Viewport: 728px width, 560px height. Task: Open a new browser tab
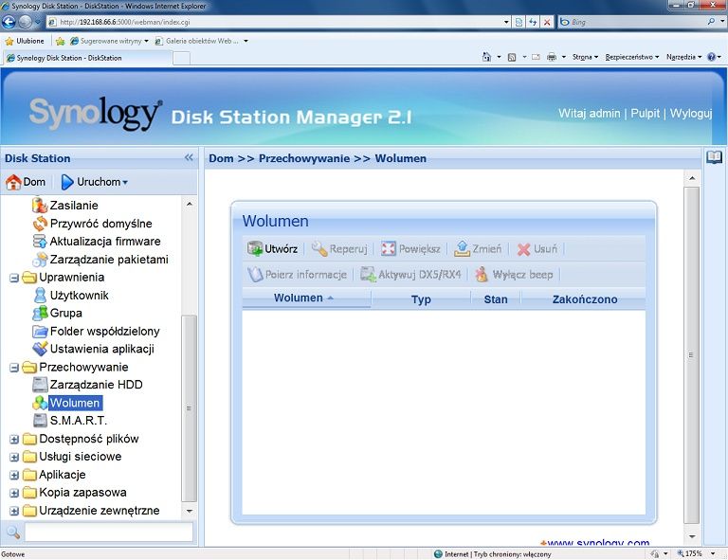[182, 58]
